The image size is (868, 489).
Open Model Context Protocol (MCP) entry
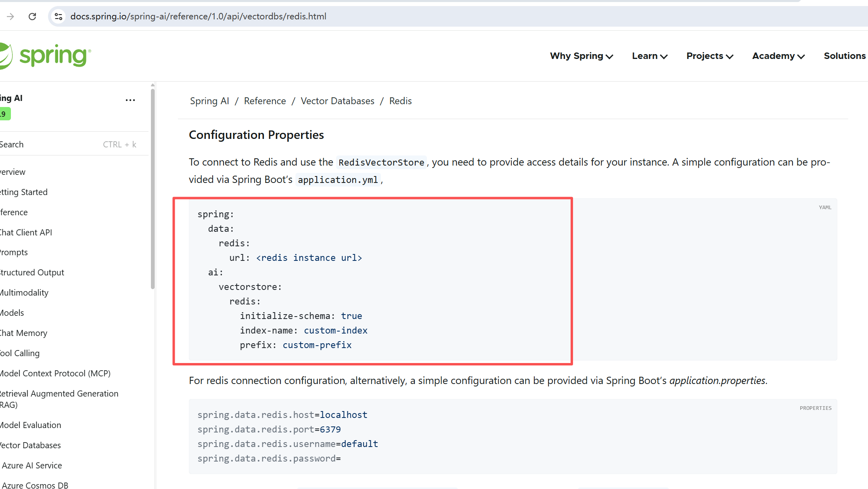click(x=55, y=374)
